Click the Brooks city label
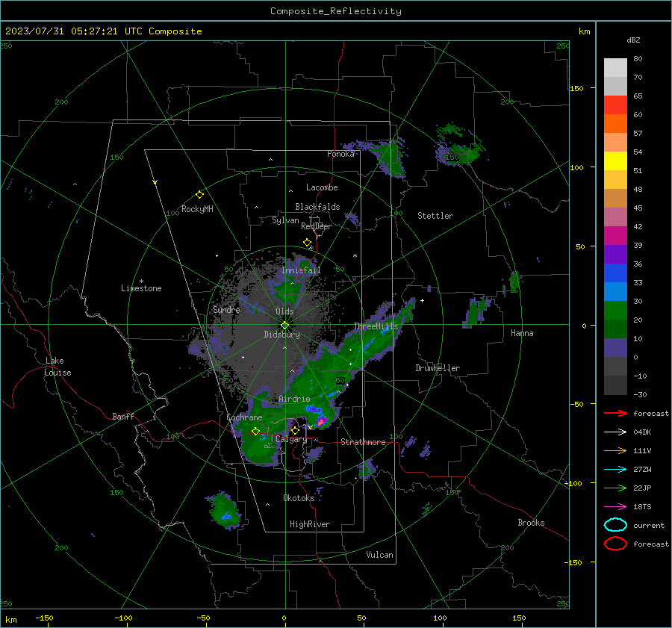672x628 pixels. [x=531, y=523]
